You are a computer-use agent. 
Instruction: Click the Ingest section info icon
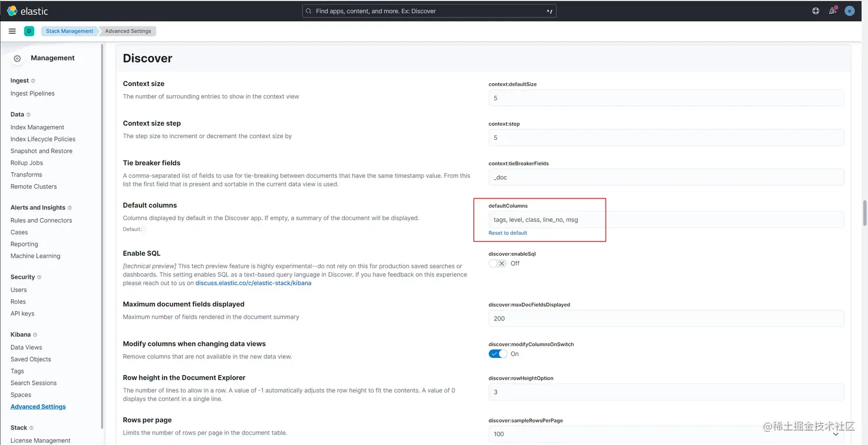[33, 81]
